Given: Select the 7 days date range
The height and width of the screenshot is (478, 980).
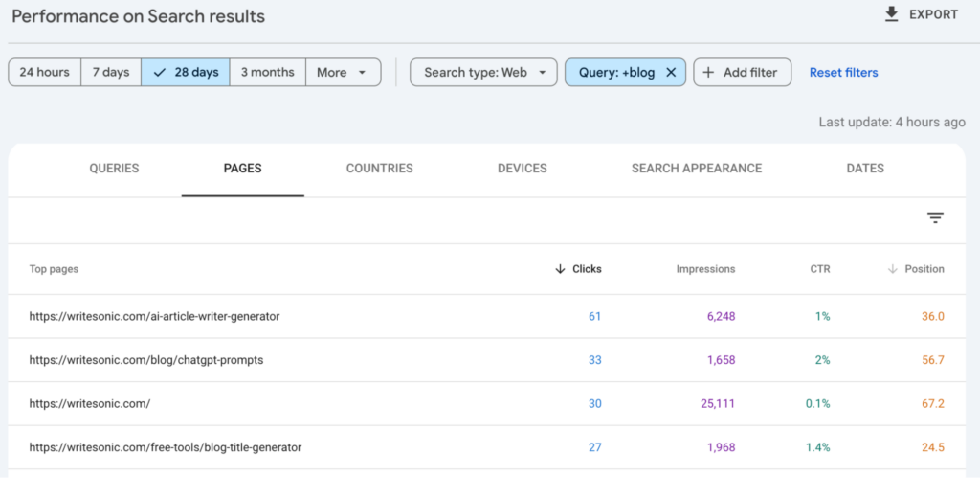Looking at the screenshot, I should (111, 73).
